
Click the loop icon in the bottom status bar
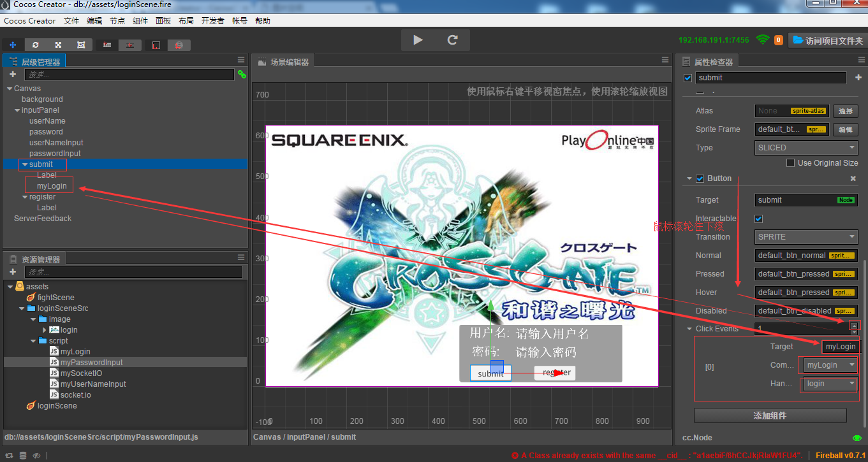point(10,456)
